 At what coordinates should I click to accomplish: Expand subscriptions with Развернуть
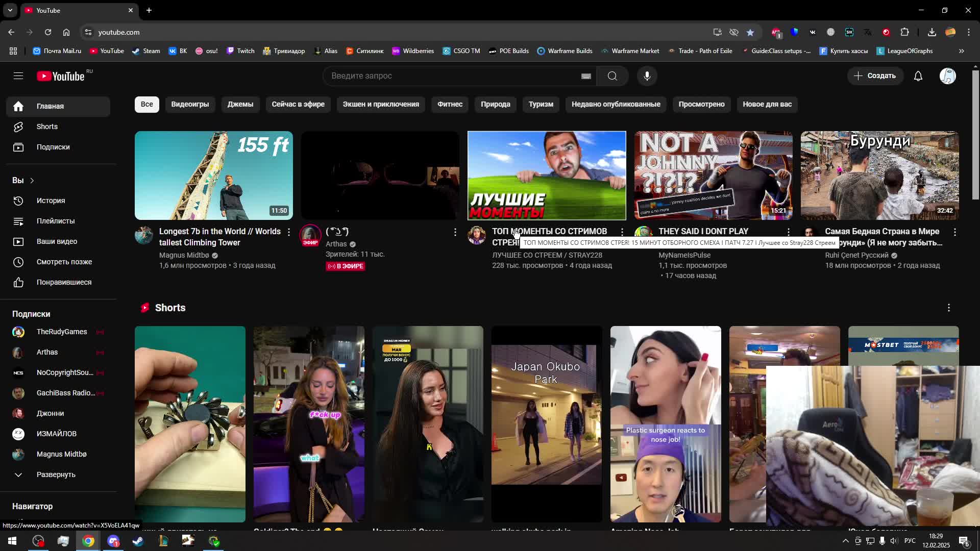click(58, 474)
